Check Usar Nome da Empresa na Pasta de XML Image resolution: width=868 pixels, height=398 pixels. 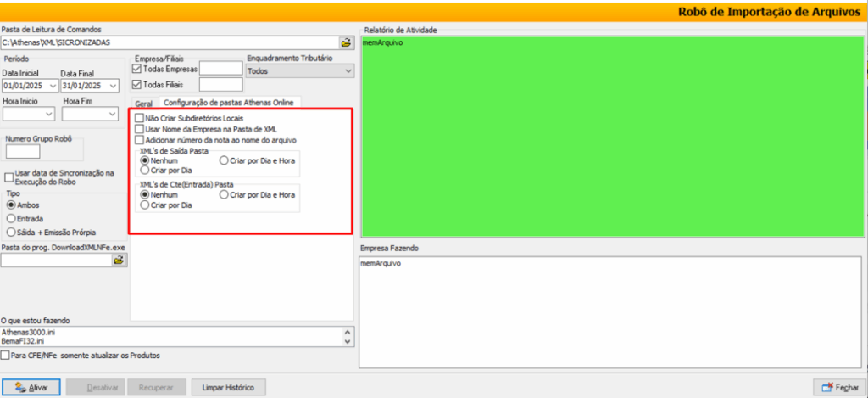[140, 129]
